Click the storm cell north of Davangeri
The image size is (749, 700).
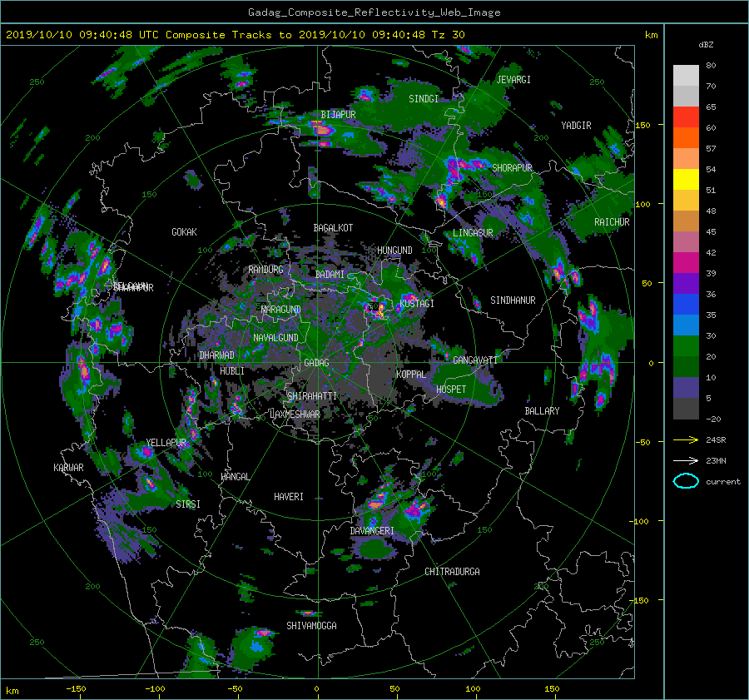(377, 503)
